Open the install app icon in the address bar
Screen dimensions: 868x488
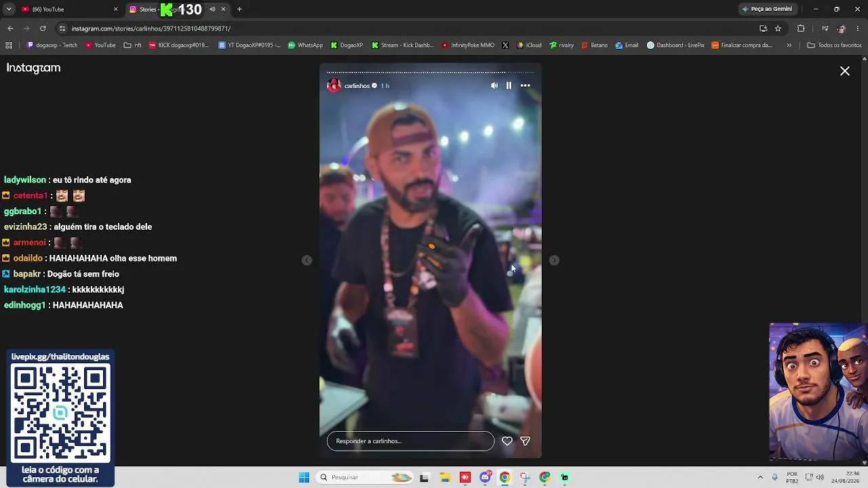click(x=763, y=28)
